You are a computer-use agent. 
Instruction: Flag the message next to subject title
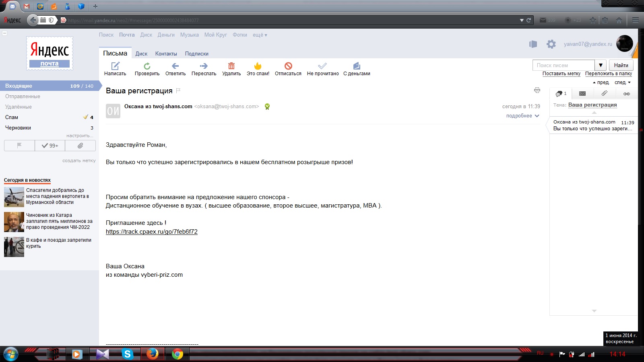[178, 90]
